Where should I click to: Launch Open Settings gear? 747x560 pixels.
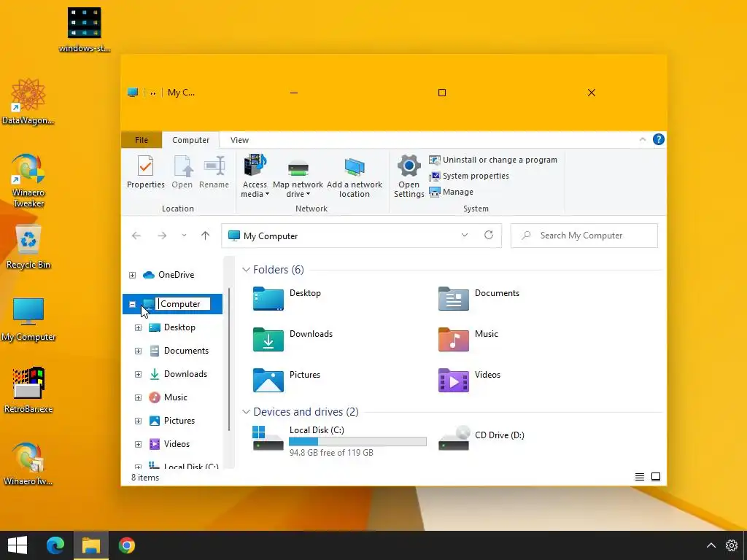tap(409, 176)
